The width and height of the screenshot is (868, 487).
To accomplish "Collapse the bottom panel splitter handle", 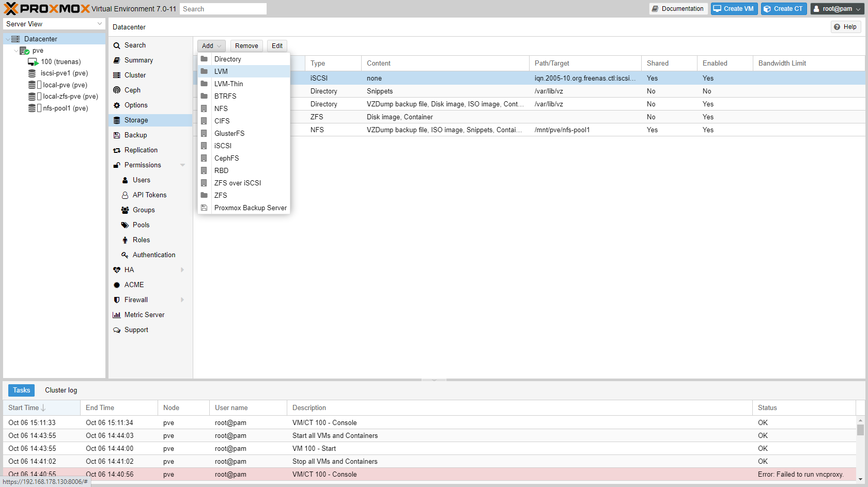I will (x=434, y=380).
